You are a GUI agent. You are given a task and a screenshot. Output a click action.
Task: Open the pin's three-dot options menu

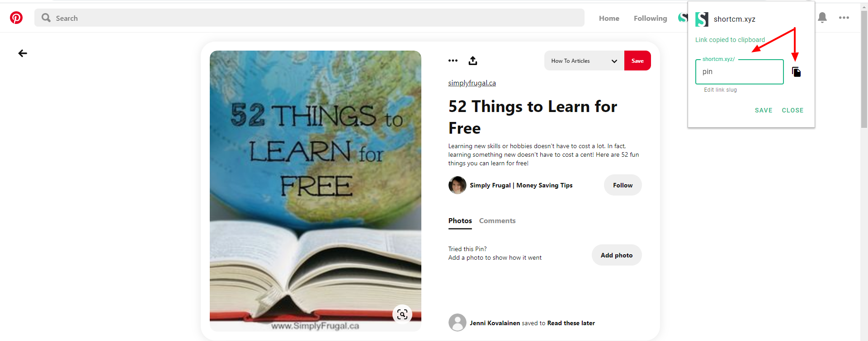tap(453, 61)
